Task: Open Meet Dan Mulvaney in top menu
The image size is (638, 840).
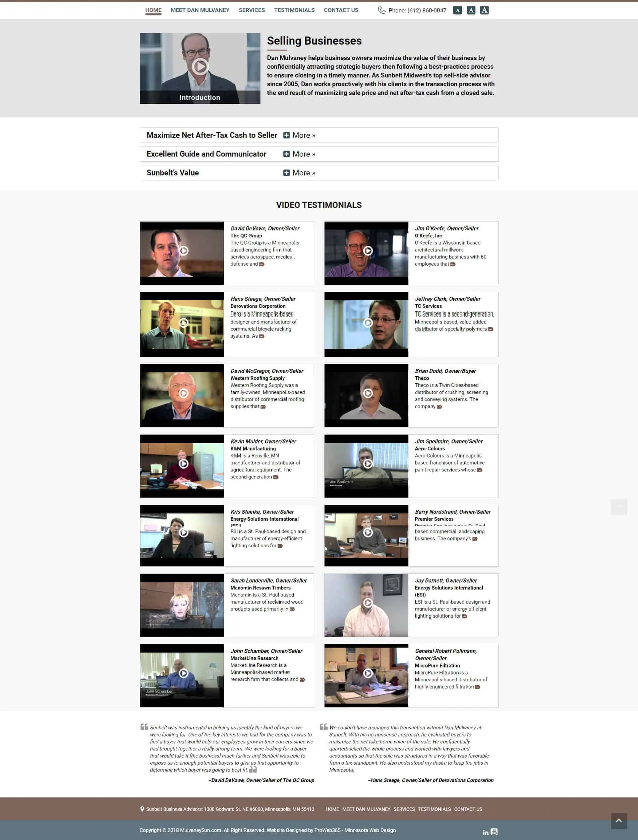Action: point(200,10)
